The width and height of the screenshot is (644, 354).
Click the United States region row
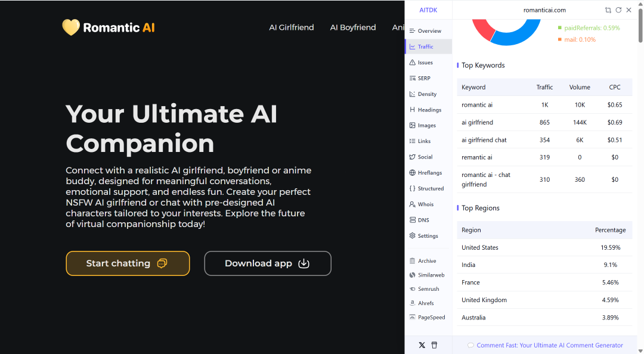544,247
